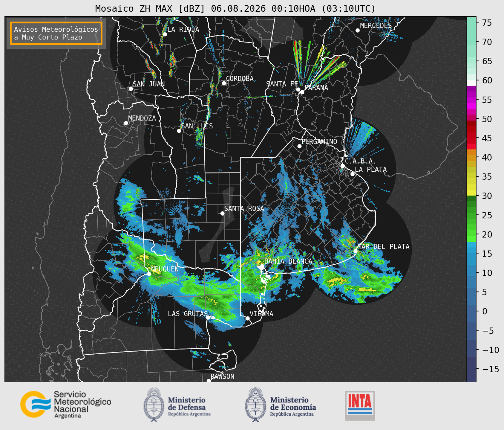The image size is (504, 430).
Task: Click the yellow 30 dBZ color on the scale
Action: 471,194
